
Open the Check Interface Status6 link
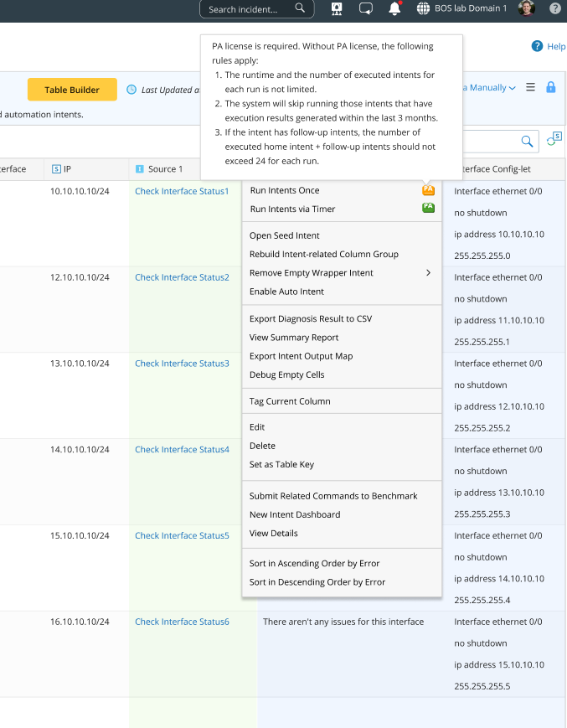(x=182, y=622)
